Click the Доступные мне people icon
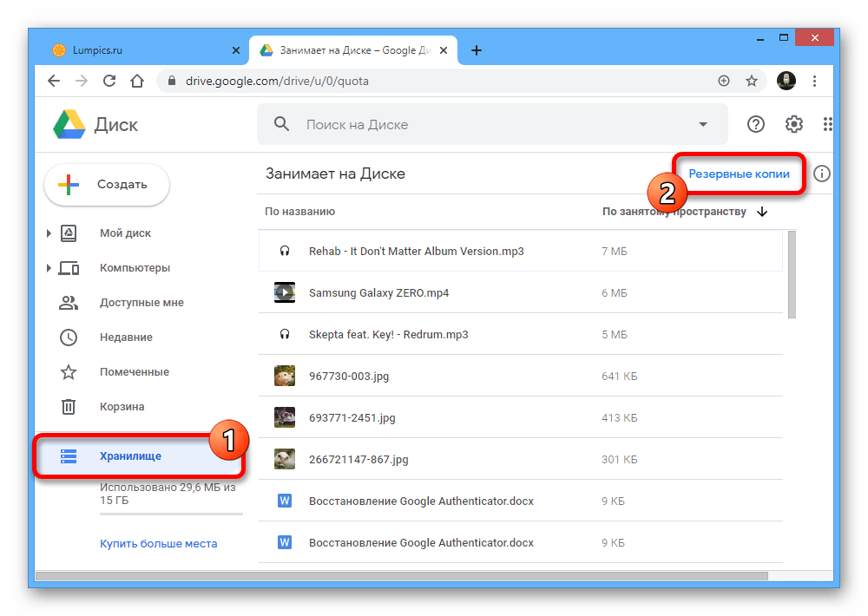Screen dimensions: 868x616 click(x=68, y=303)
